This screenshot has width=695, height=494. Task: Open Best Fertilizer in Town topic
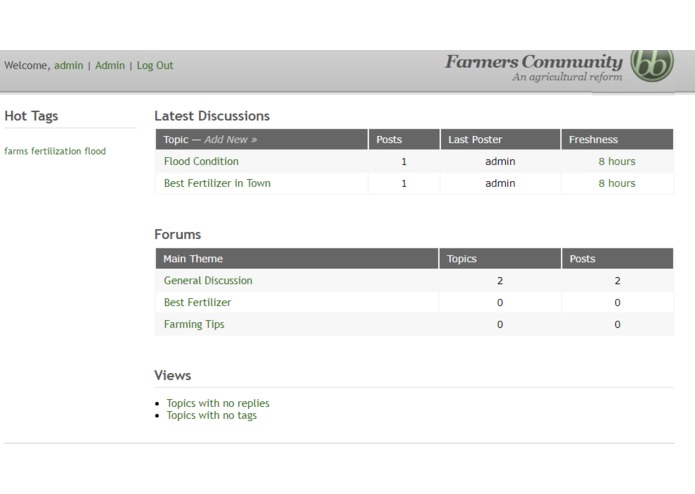click(x=217, y=183)
